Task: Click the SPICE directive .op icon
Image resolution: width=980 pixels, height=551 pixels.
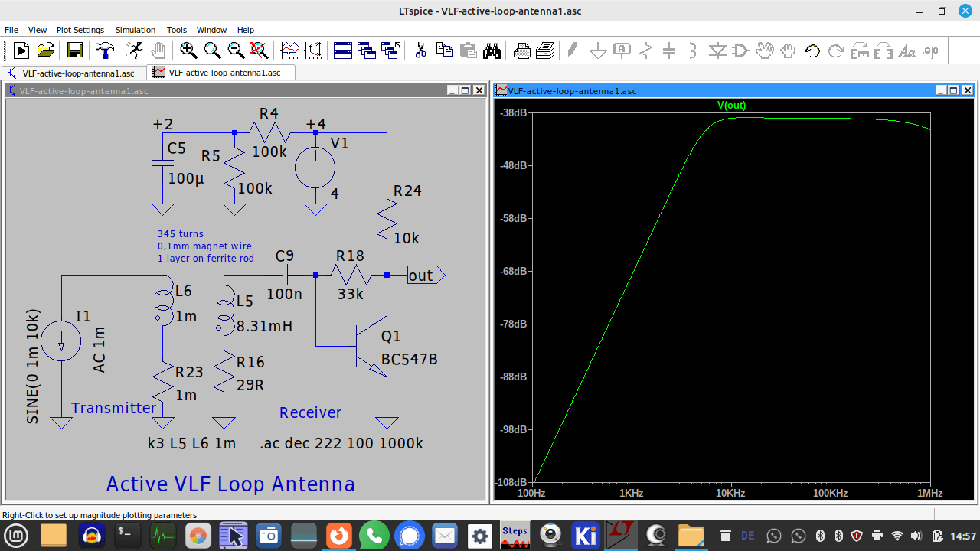Action: click(x=931, y=51)
